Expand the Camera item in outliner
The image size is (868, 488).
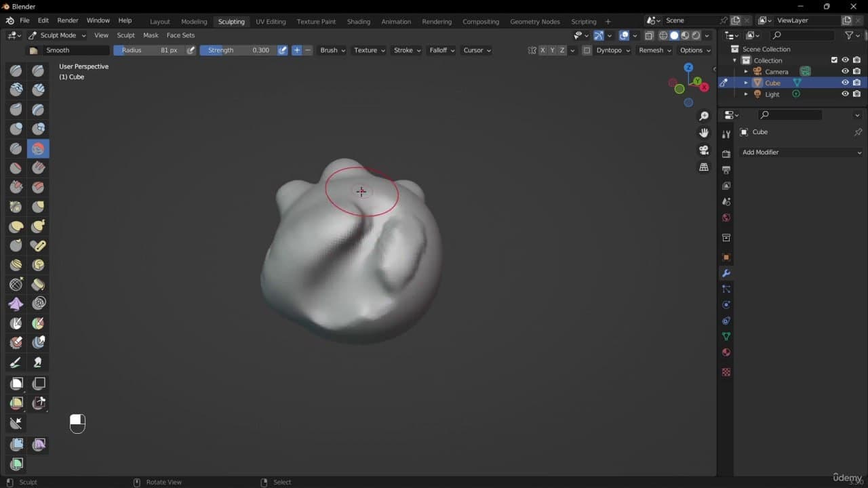pos(746,72)
